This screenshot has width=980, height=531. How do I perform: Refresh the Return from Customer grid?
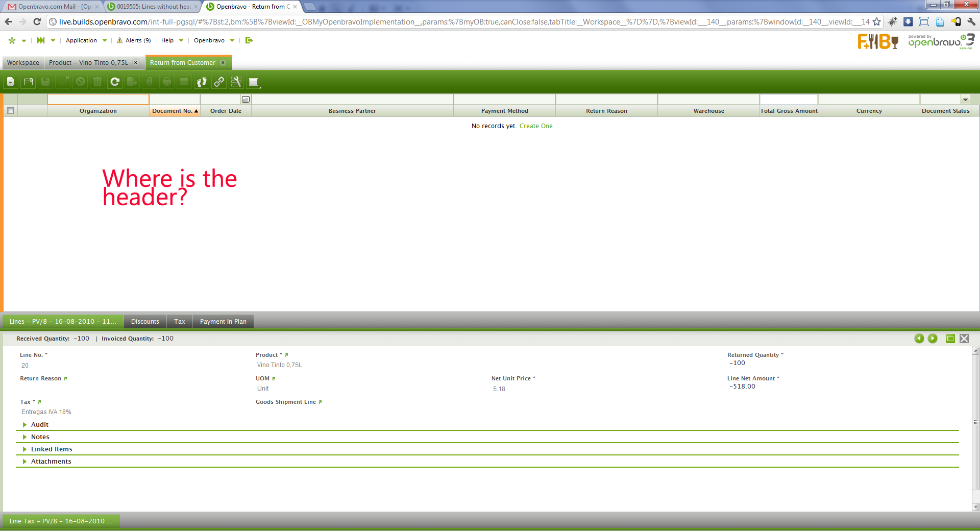pos(115,82)
